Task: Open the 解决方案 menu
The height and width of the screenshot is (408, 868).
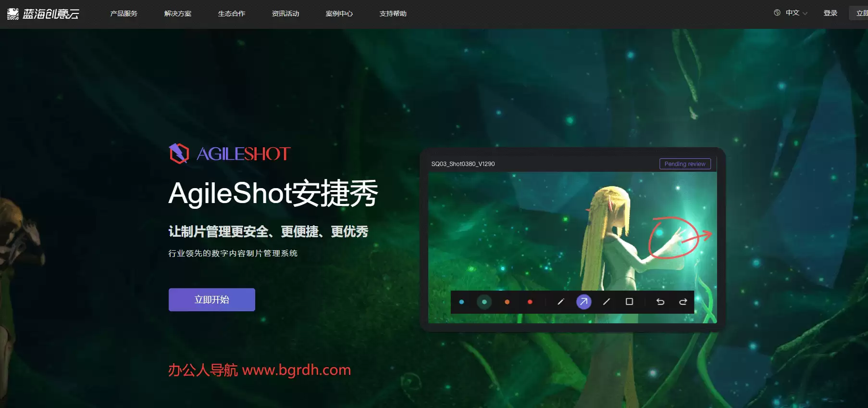Action: click(178, 13)
